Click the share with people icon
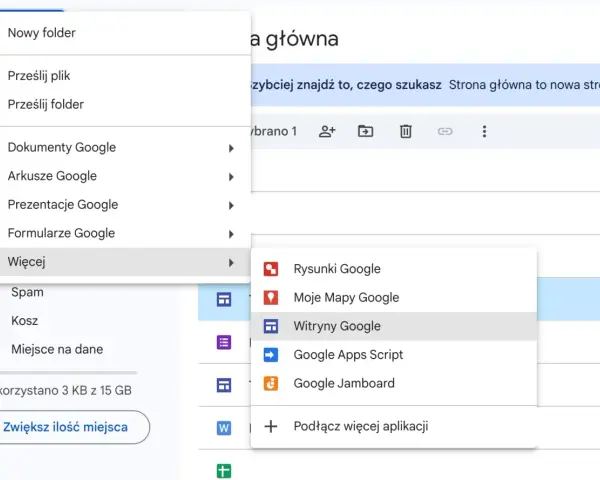The image size is (600, 480). point(327,131)
